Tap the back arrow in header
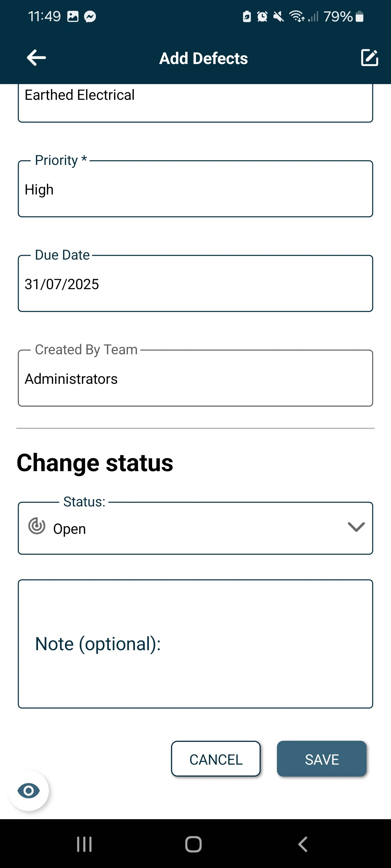This screenshot has height=868, width=391. point(36,58)
